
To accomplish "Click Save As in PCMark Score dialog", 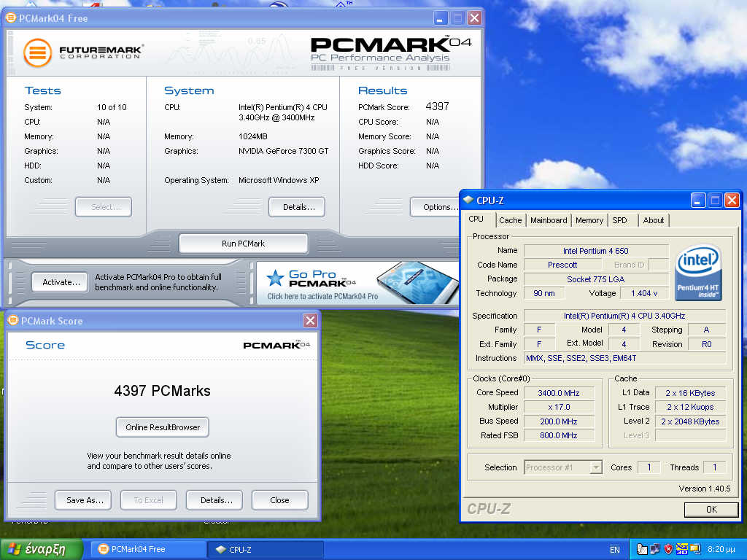I will click(83, 500).
